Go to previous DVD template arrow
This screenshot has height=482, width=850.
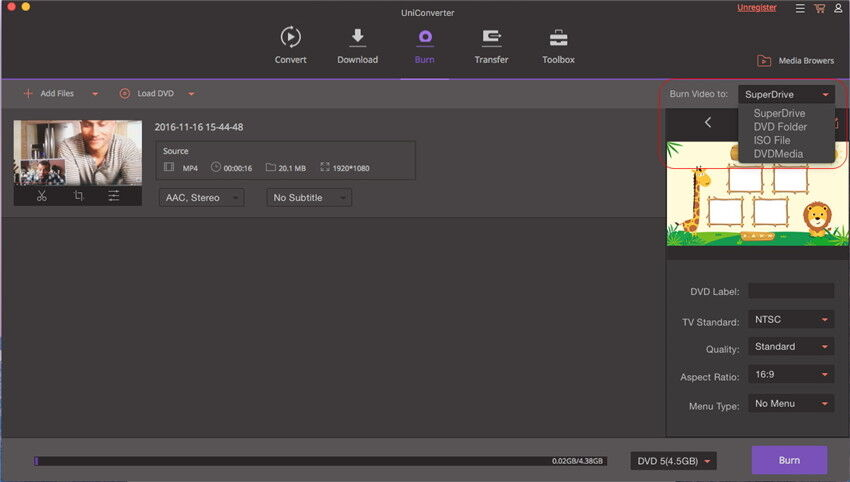click(708, 123)
